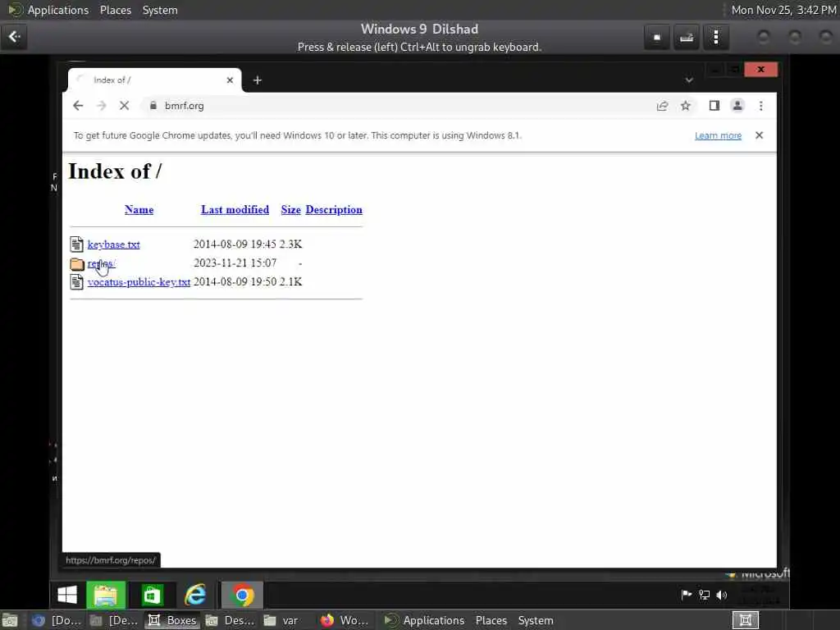
Task: Open the network icon in Windows tray
Action: click(x=704, y=595)
